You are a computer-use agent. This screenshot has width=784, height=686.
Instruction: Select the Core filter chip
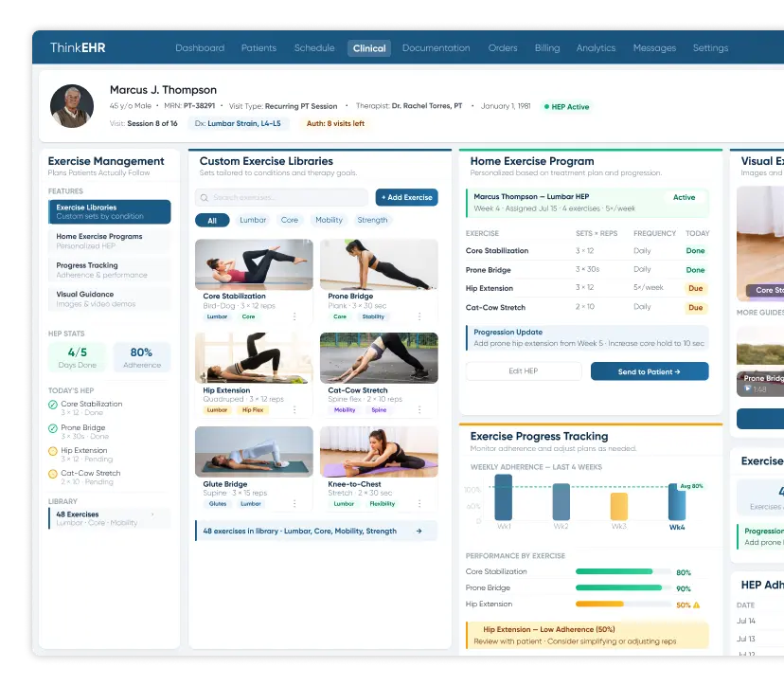click(290, 220)
